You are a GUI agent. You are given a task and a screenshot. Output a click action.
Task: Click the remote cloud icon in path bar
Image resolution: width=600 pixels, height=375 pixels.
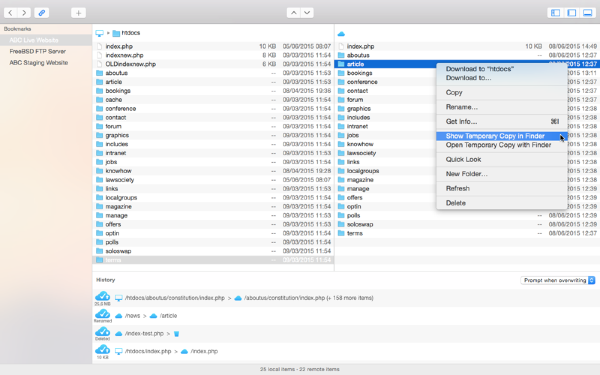pos(341,34)
